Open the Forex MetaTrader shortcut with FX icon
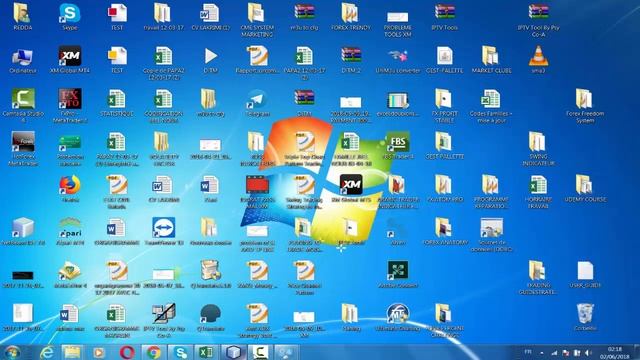The height and width of the screenshot is (360, 640). pyautogui.click(x=70, y=106)
